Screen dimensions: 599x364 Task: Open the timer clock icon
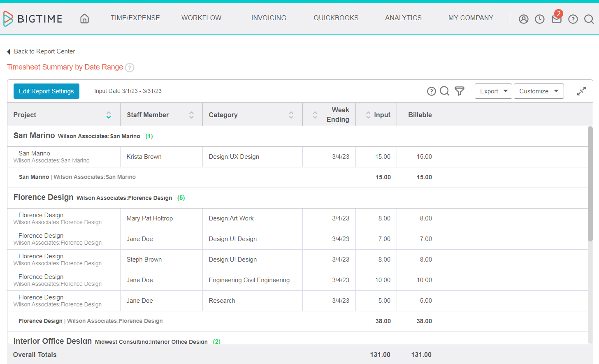point(539,19)
